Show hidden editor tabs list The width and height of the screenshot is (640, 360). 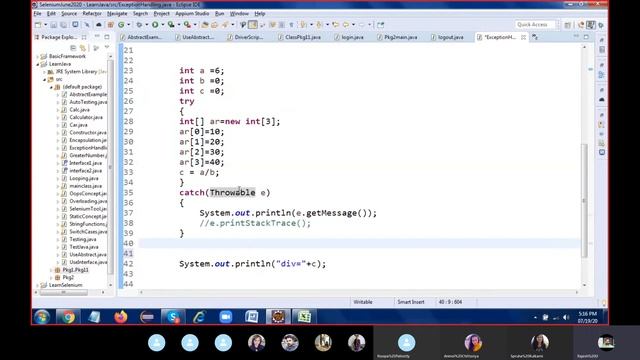[535, 37]
